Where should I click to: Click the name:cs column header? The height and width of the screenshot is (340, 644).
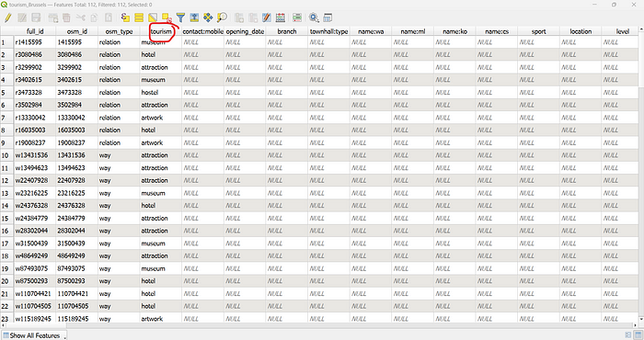click(x=497, y=31)
